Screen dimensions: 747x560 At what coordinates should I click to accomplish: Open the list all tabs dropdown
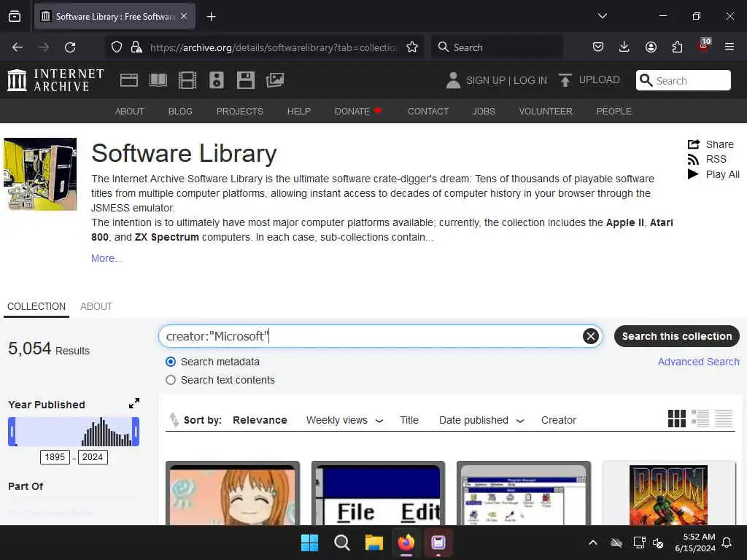(x=602, y=16)
